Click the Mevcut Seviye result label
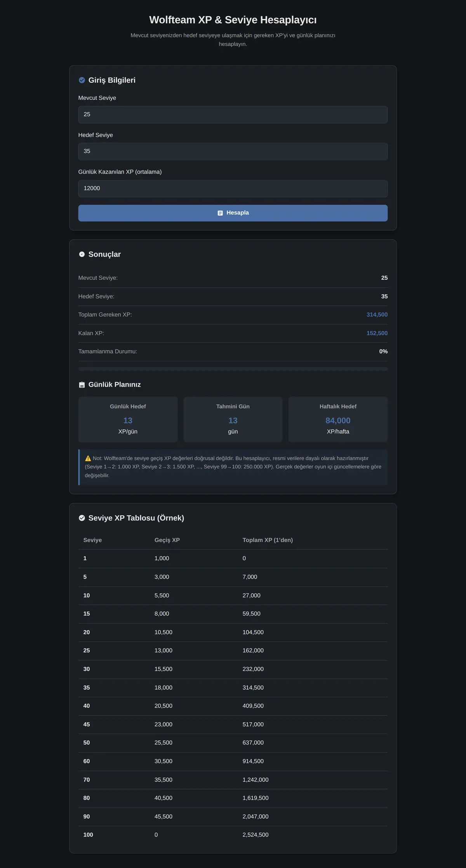Image resolution: width=466 pixels, height=868 pixels. 98,278
